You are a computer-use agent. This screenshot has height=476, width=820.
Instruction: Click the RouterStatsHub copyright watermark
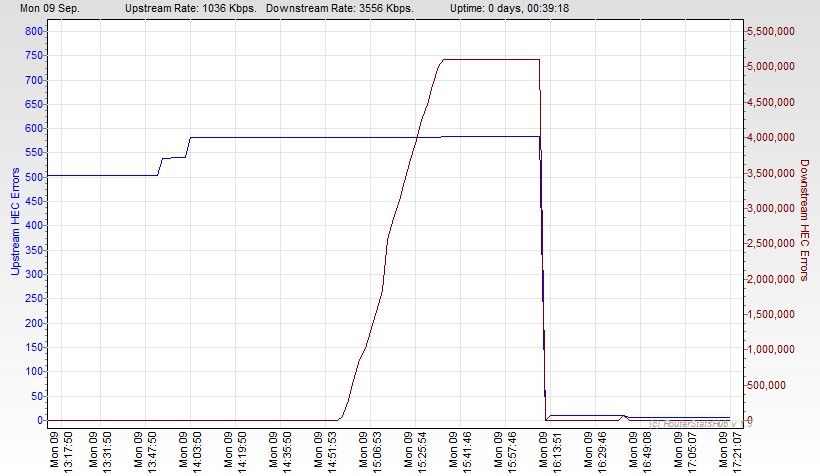700,424
